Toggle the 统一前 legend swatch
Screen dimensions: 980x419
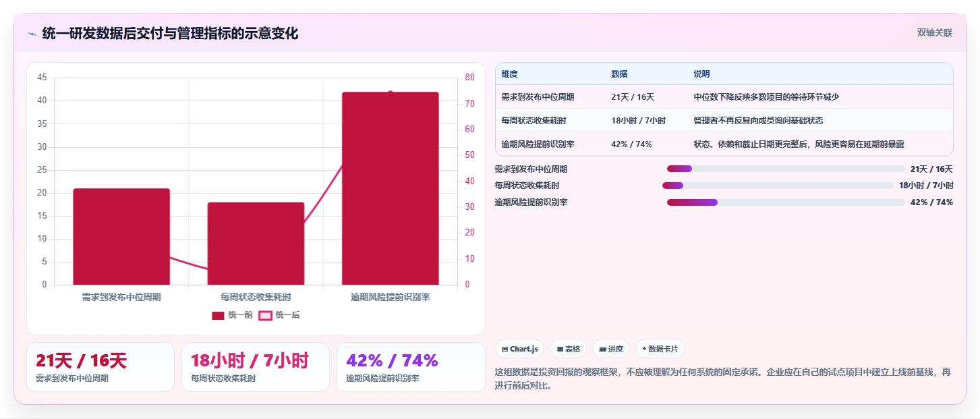tap(218, 315)
